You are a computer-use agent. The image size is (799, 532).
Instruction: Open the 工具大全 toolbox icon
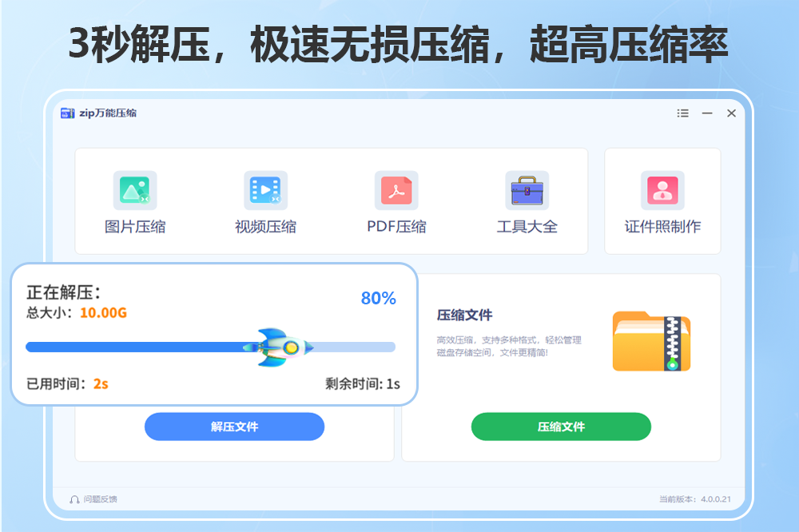527,190
